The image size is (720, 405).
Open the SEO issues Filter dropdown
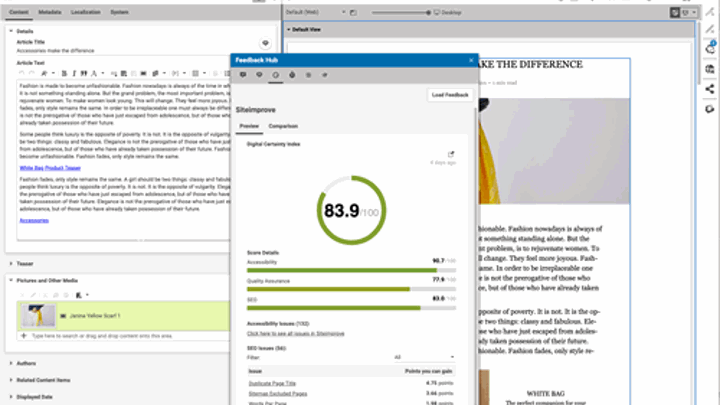(x=424, y=356)
